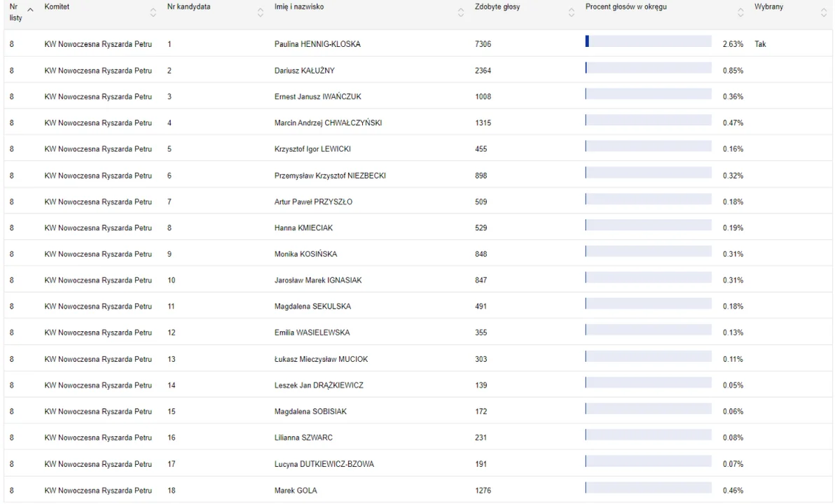Select name Paulina HENNIG-KLOSKA
835x504 pixels.
[317, 44]
